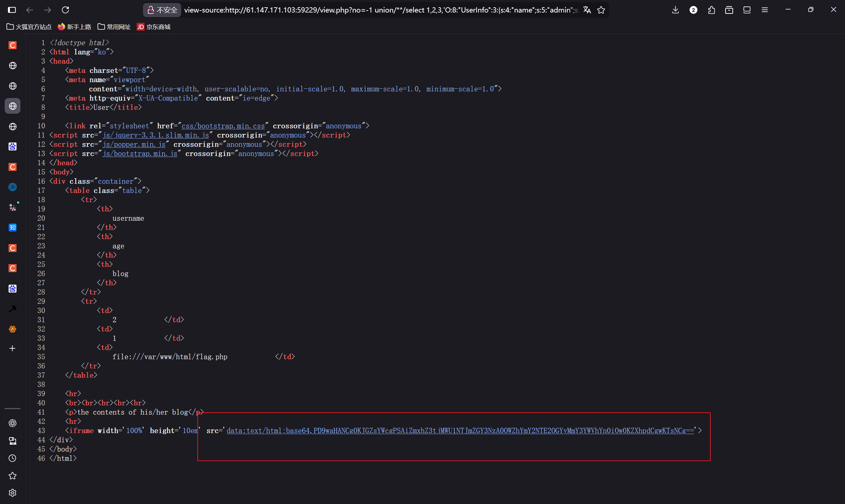
Task: Open the ChatGPT sidebar panel
Action: tap(13, 423)
